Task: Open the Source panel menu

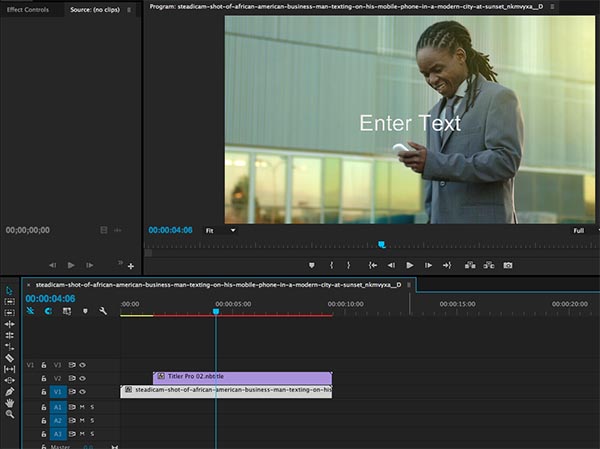Action: (128, 9)
